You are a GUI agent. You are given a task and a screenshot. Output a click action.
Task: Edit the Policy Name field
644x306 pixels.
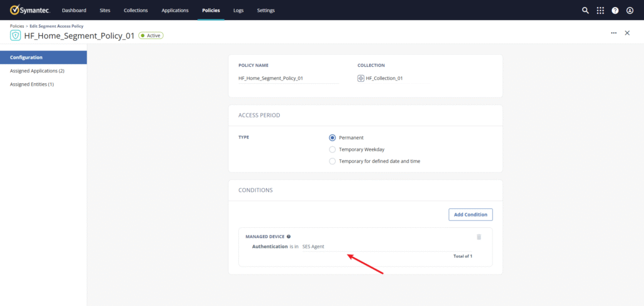click(288, 79)
